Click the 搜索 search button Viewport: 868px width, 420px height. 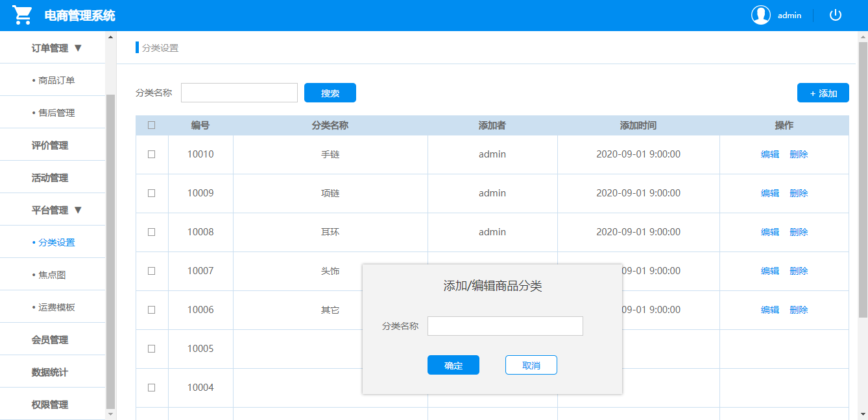click(x=330, y=92)
